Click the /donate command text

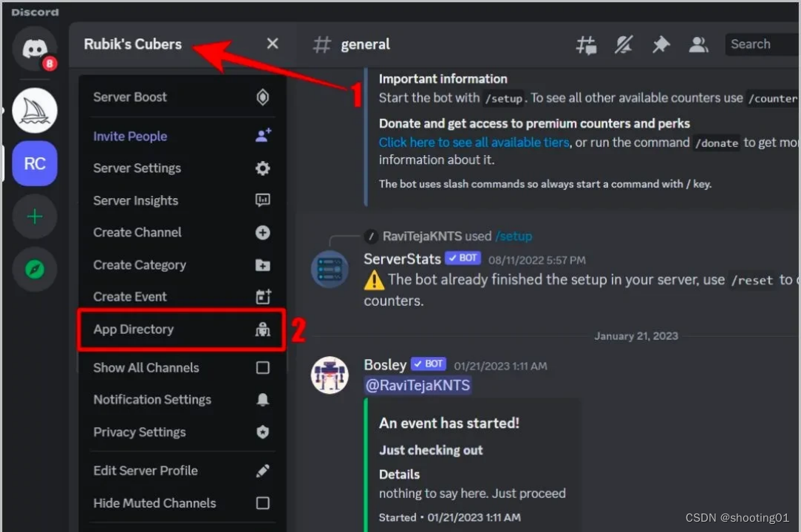point(717,143)
